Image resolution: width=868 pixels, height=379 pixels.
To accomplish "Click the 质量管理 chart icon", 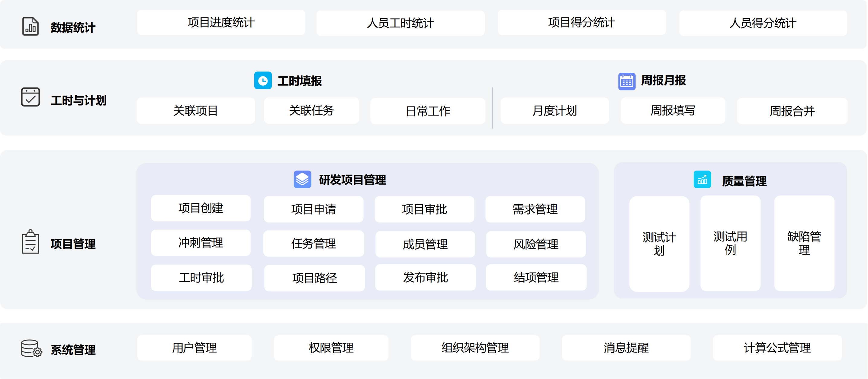I will tap(702, 180).
